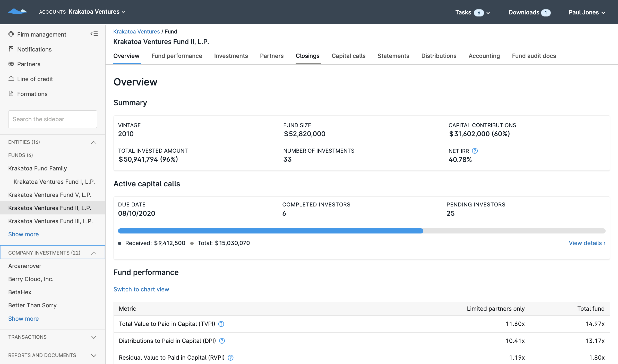Open the Krakatoa Ventures accounts dropdown

[x=97, y=12]
